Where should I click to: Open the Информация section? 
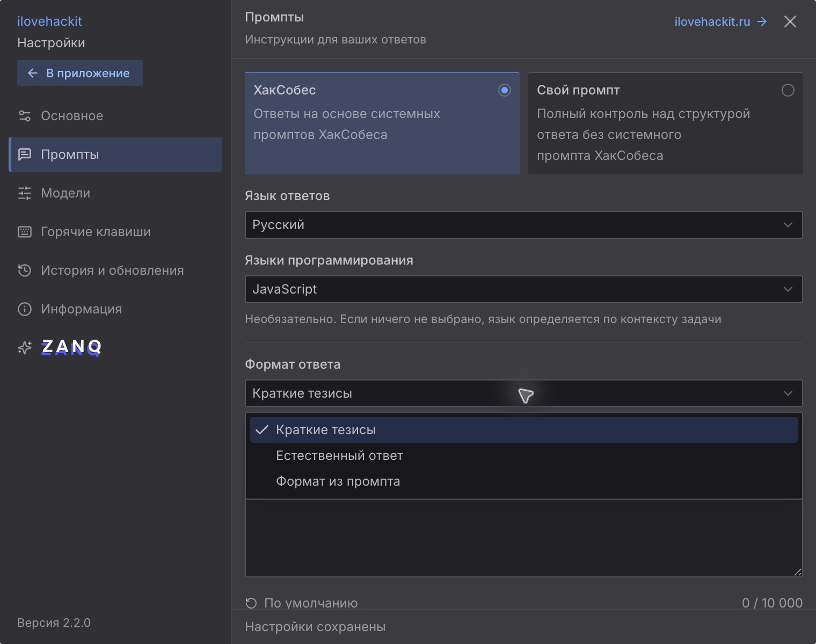tap(115, 309)
